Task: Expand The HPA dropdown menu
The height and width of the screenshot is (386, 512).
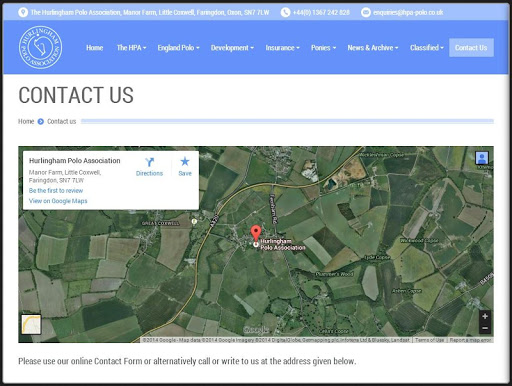Action: point(131,48)
